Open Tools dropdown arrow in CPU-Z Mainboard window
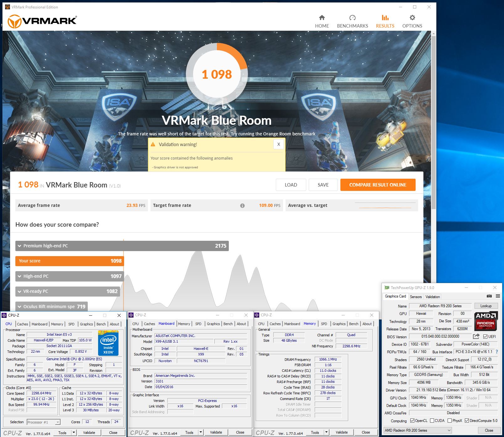This screenshot has width=504, height=437. (201, 432)
